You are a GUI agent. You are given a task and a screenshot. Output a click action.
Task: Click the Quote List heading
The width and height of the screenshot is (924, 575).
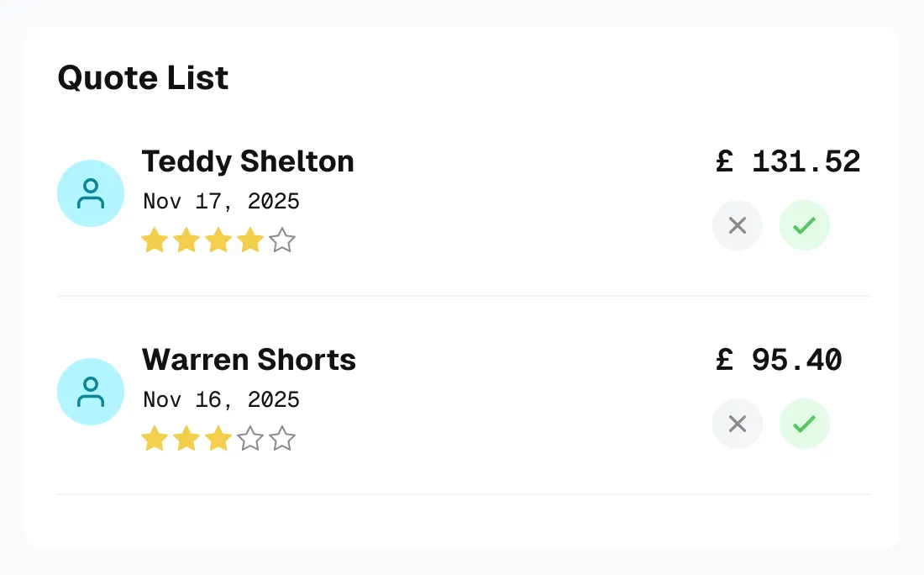point(143,78)
